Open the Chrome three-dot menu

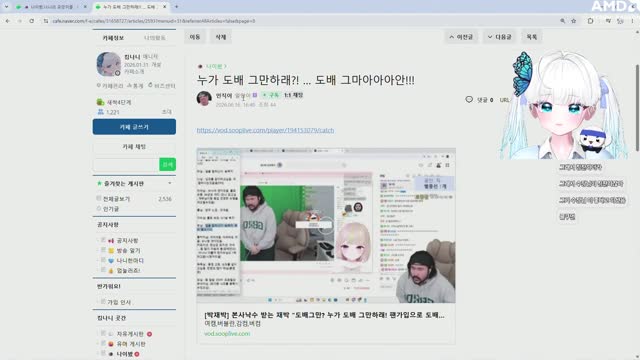click(633, 21)
